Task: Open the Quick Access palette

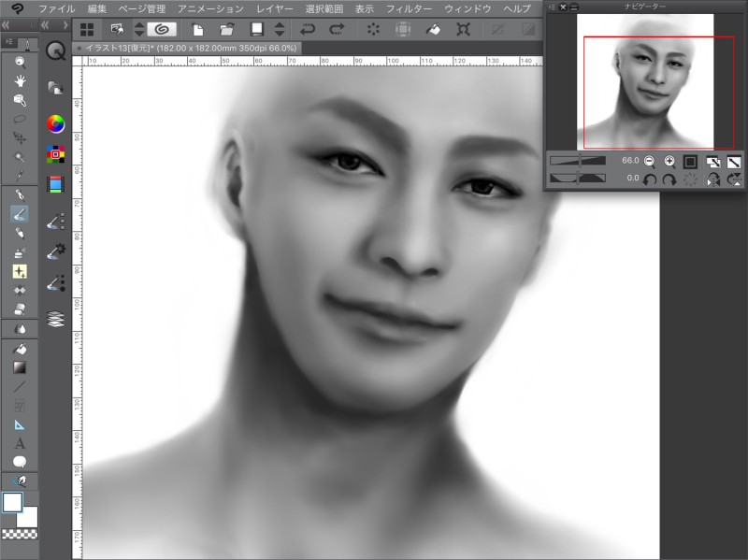Action: (56, 50)
